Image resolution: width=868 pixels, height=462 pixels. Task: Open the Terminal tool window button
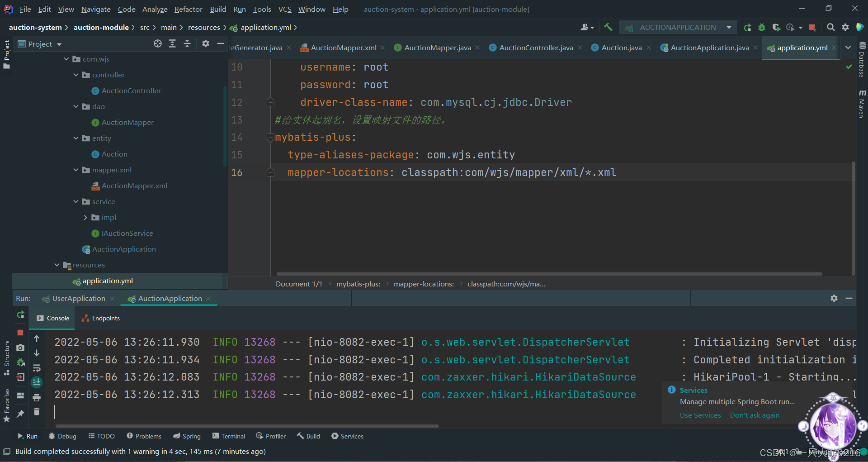[229, 436]
